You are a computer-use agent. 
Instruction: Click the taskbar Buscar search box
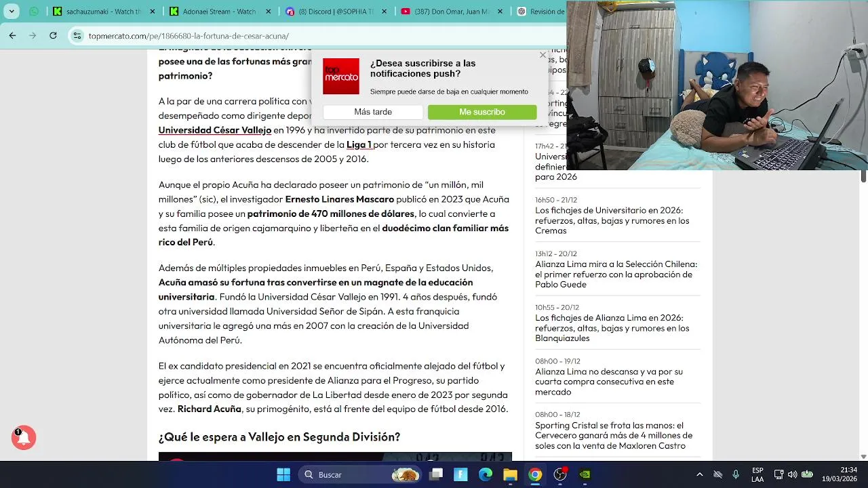point(361,474)
